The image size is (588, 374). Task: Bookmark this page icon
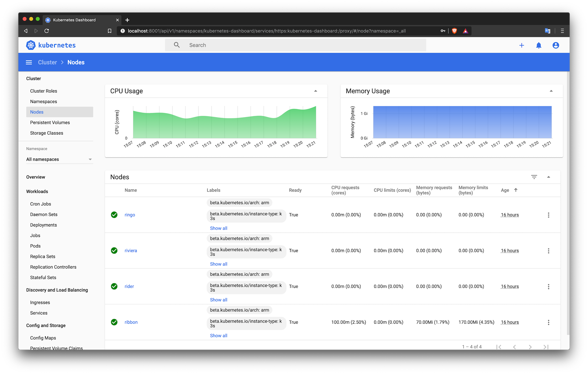(x=110, y=31)
